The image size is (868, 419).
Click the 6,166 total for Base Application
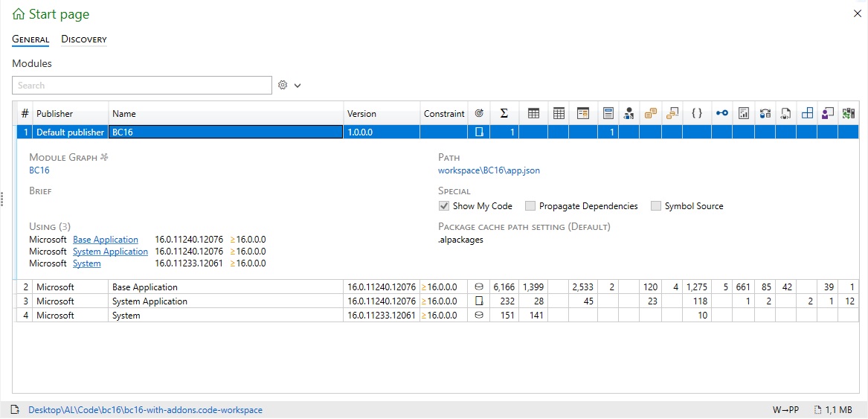click(504, 287)
